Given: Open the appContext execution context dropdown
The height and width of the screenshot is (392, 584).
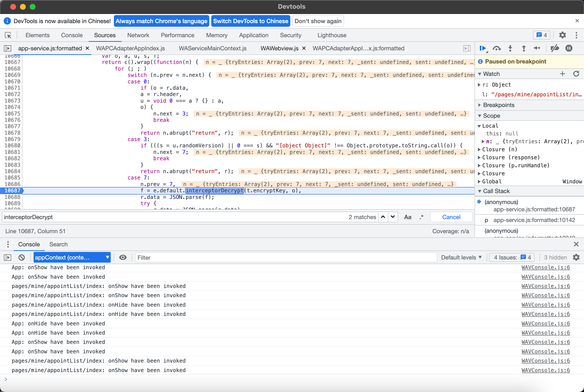Looking at the screenshot, I should [x=72, y=257].
